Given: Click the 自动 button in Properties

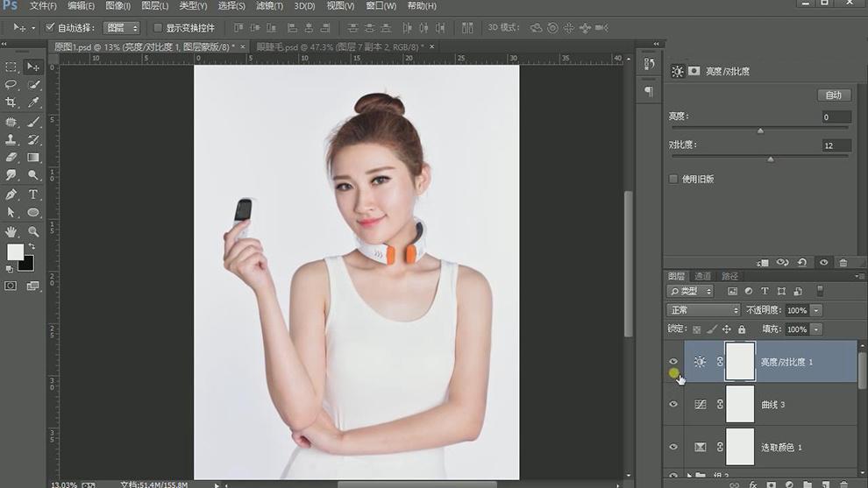Looking at the screenshot, I should (833, 95).
